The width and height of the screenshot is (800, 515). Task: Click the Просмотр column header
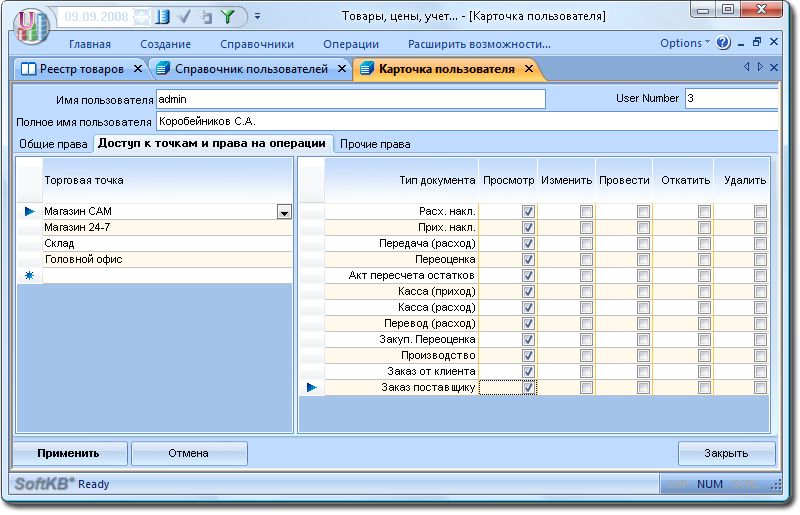point(508,180)
